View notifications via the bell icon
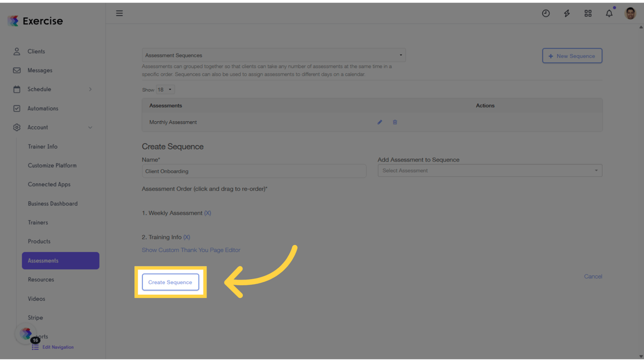Screen dimensions: 644x362 click(x=609, y=13)
